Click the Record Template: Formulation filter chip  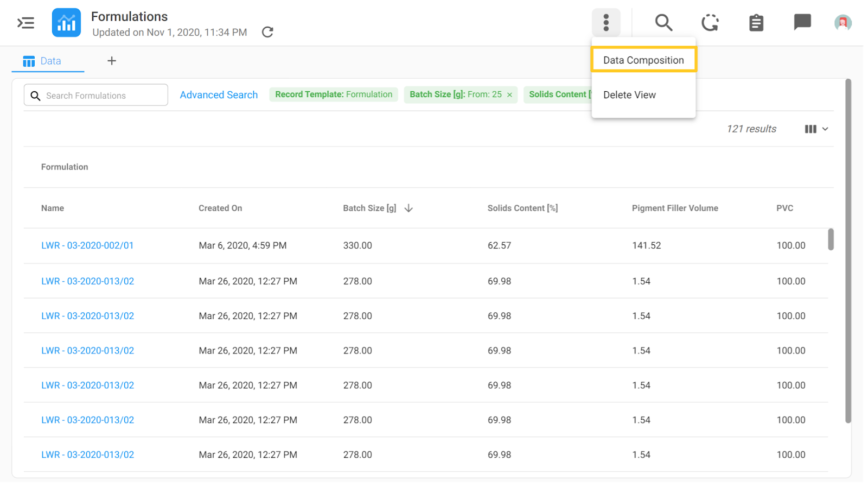coord(334,94)
